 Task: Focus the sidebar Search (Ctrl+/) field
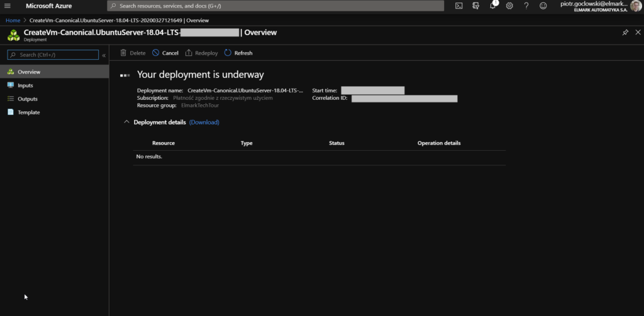[x=53, y=55]
